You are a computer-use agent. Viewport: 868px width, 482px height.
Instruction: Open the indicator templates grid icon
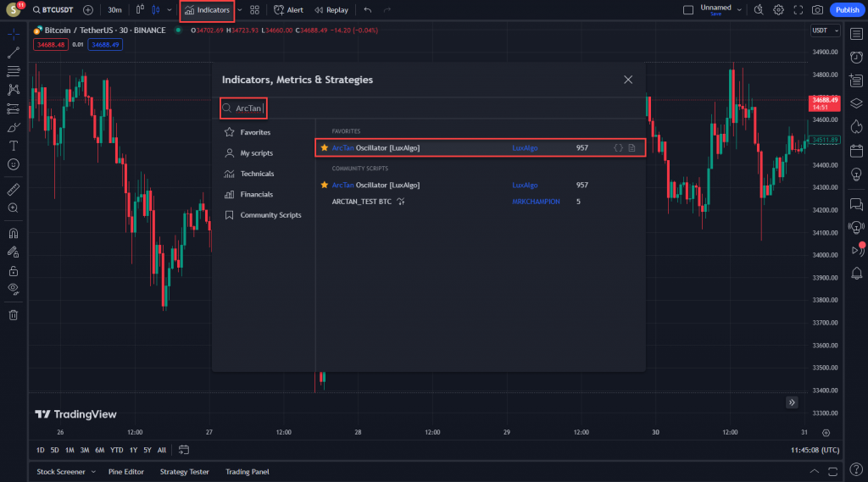[x=254, y=10]
